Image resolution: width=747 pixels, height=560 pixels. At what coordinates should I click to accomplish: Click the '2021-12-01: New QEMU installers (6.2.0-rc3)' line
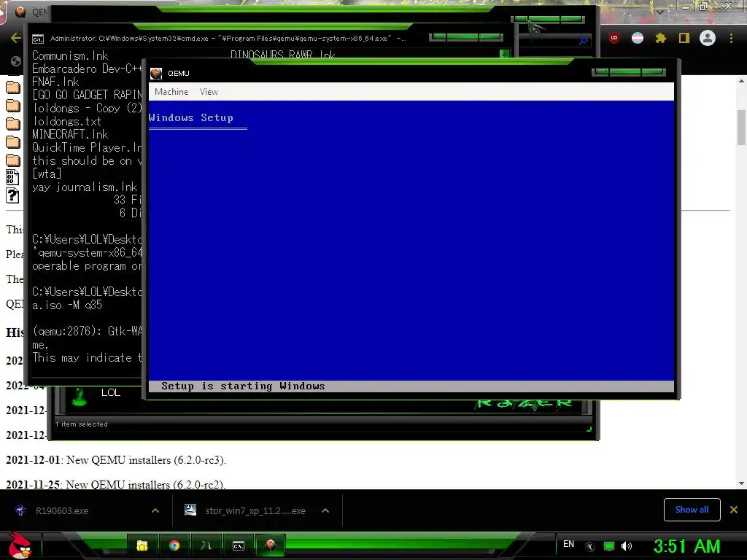[x=116, y=460]
